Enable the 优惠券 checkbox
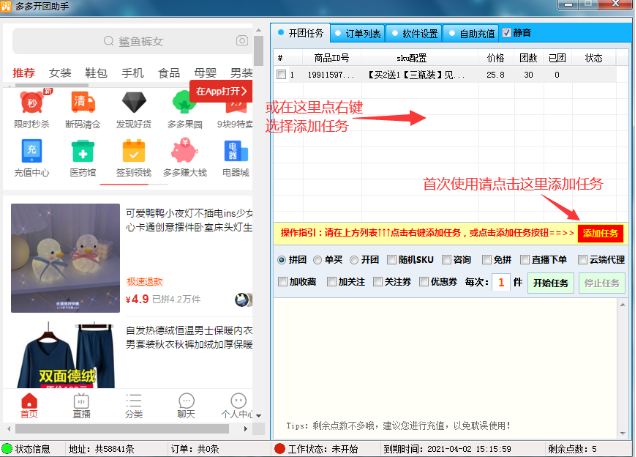The image size is (636, 457). pos(424,282)
